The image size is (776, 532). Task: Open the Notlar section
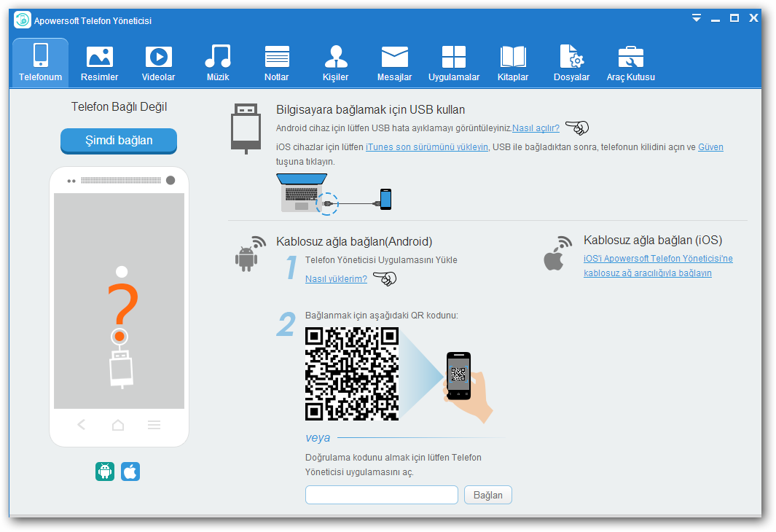click(277, 63)
